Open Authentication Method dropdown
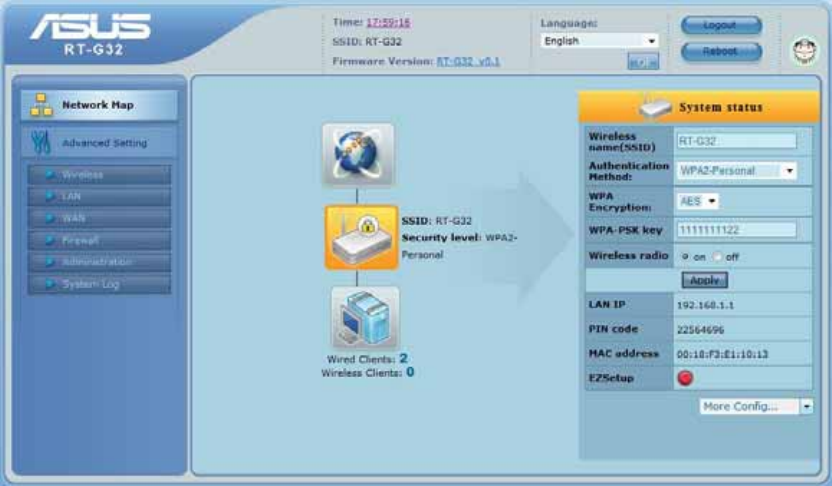This screenshot has width=832, height=486. click(x=736, y=171)
